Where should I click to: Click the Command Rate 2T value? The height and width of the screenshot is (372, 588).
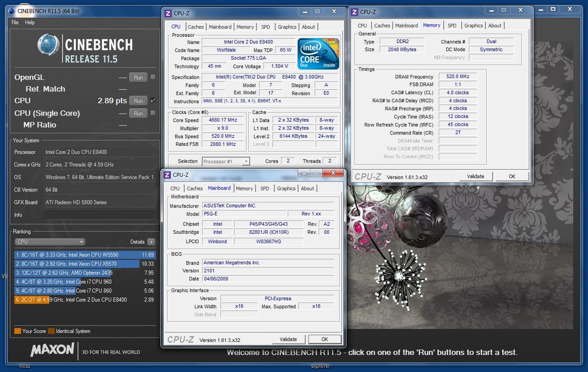pos(458,133)
